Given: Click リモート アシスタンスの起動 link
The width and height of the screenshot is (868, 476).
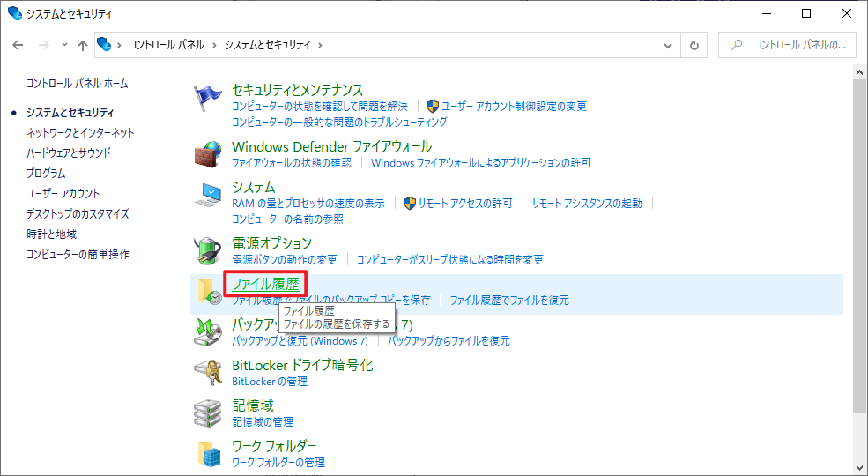Looking at the screenshot, I should point(587,203).
